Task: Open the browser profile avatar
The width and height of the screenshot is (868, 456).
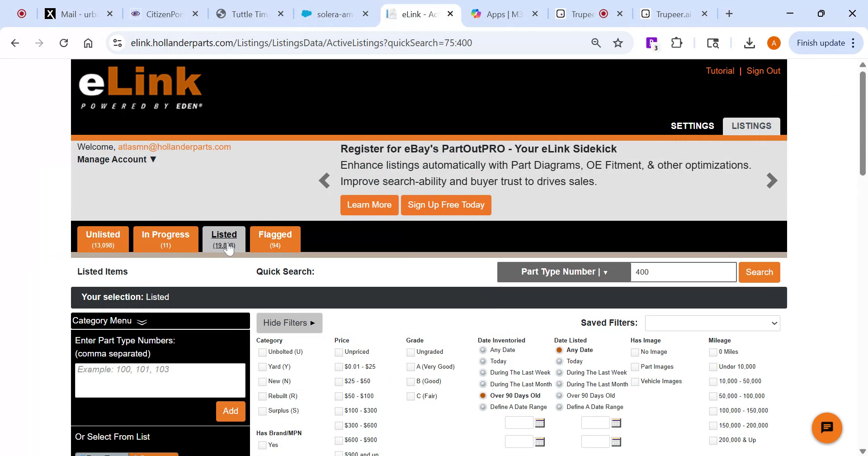Action: tap(774, 43)
